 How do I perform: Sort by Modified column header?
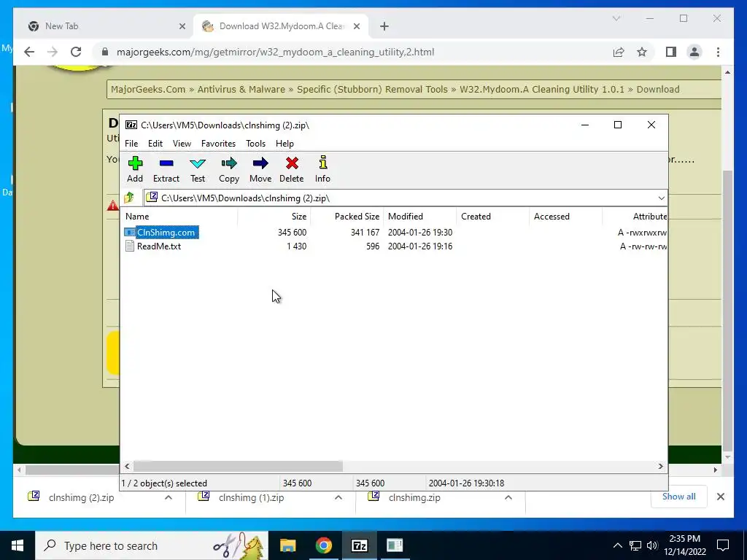pyautogui.click(x=420, y=216)
